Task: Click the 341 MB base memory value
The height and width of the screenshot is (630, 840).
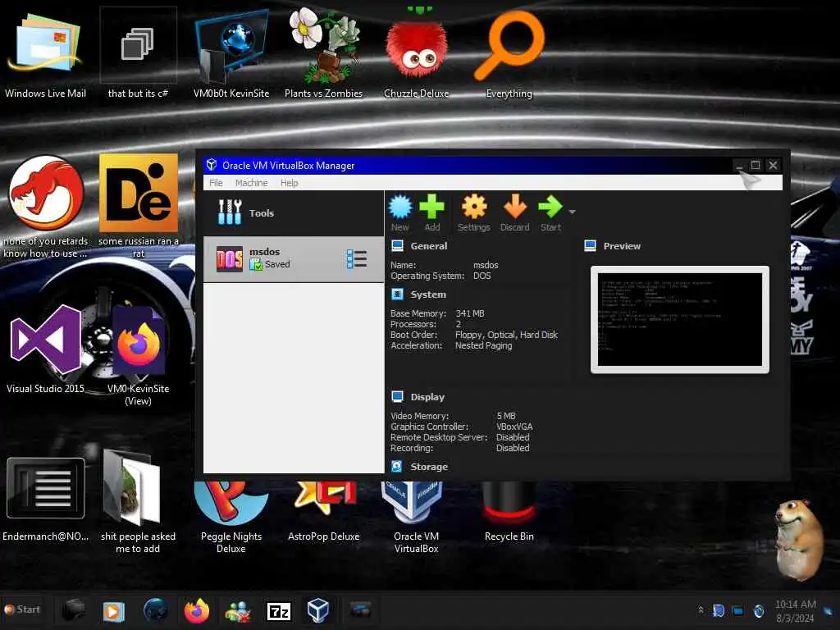Action: click(470, 313)
